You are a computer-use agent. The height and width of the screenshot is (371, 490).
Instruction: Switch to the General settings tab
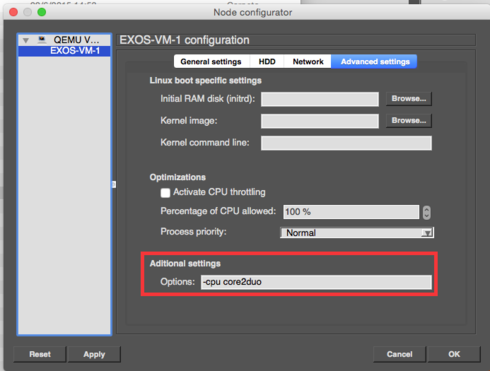click(x=211, y=62)
